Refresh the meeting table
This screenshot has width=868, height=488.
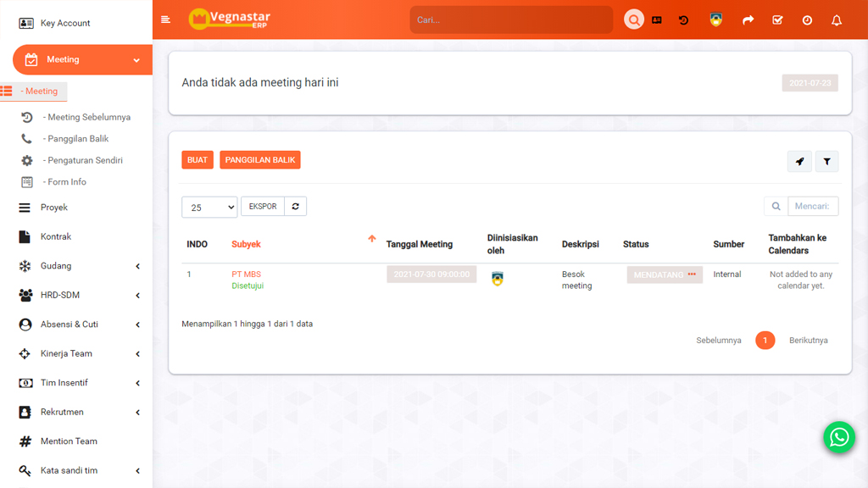click(x=295, y=207)
